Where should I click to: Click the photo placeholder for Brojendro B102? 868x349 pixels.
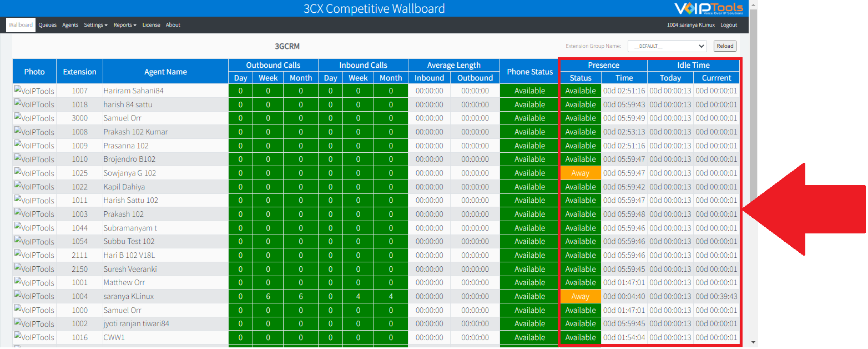pyautogui.click(x=34, y=159)
